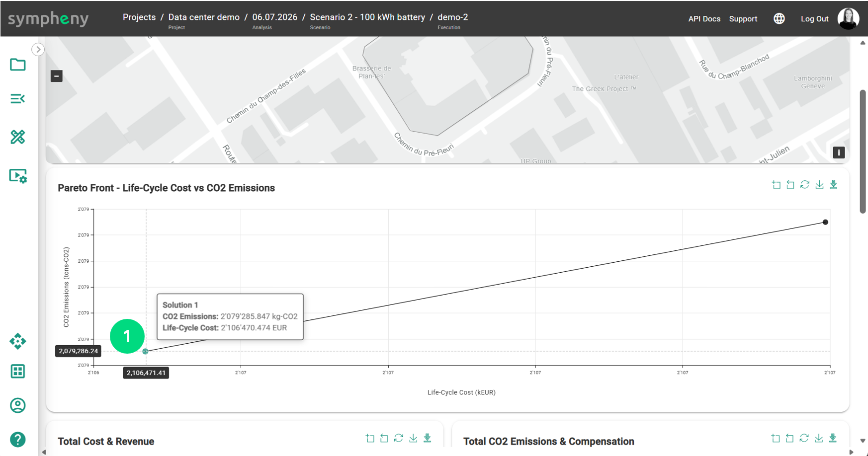Open the projects folder icon in sidebar

(18, 65)
